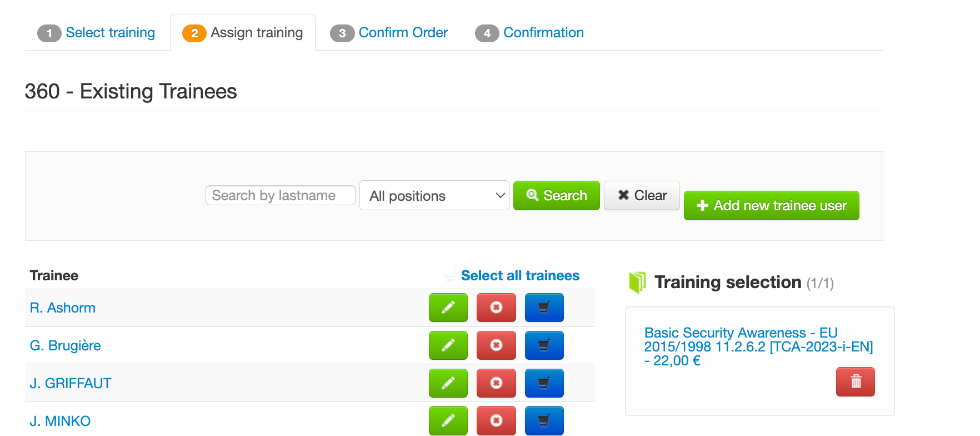Add R. Ashorm to cart
This screenshot has width=980, height=436.
[x=544, y=308]
